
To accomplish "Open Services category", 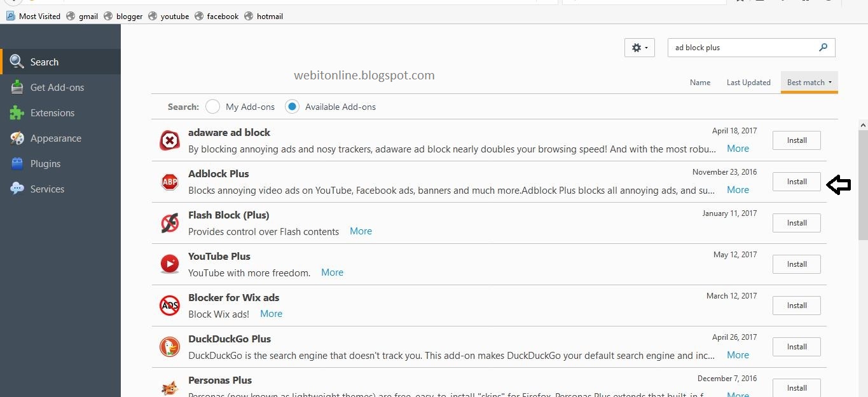I will pyautogui.click(x=60, y=189).
